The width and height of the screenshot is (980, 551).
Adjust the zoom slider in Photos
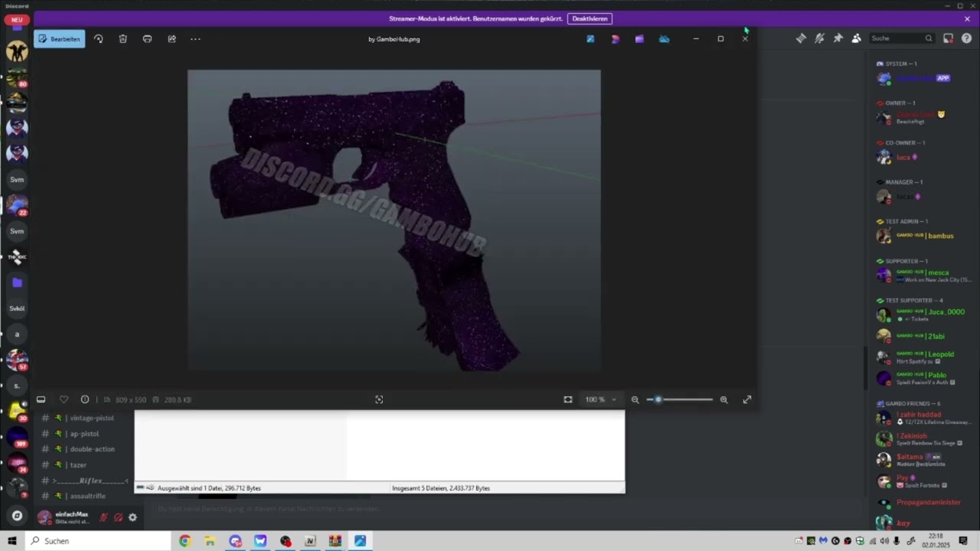(680, 399)
